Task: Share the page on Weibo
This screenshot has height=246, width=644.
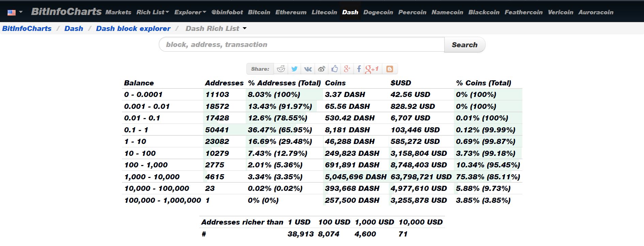Action: point(321,69)
